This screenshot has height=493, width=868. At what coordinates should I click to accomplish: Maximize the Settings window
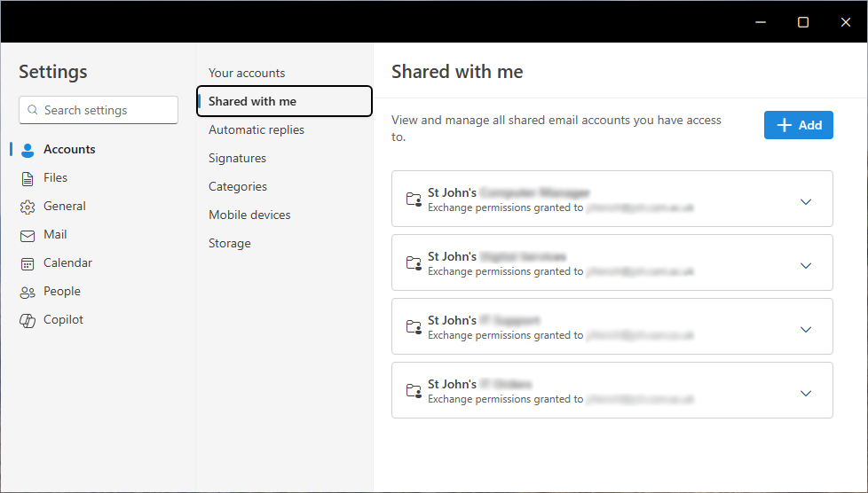tap(802, 22)
